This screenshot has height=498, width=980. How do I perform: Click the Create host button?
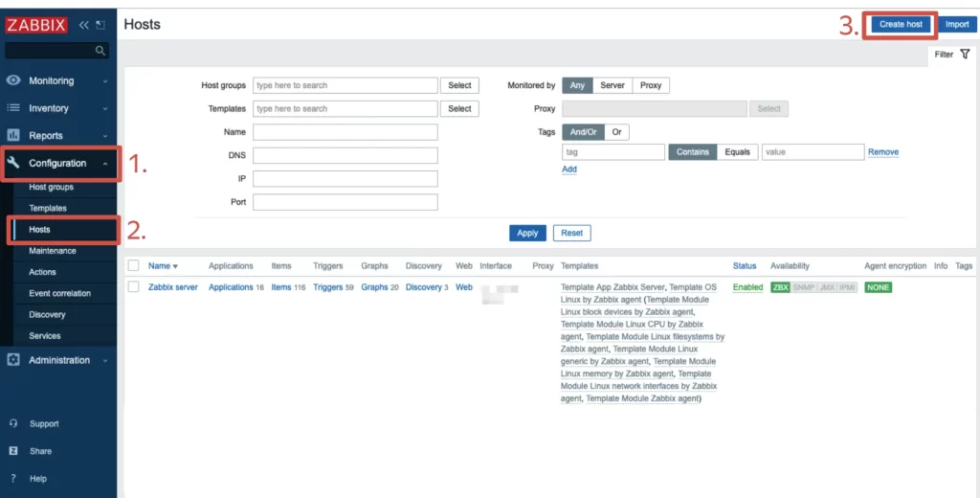[x=901, y=24]
